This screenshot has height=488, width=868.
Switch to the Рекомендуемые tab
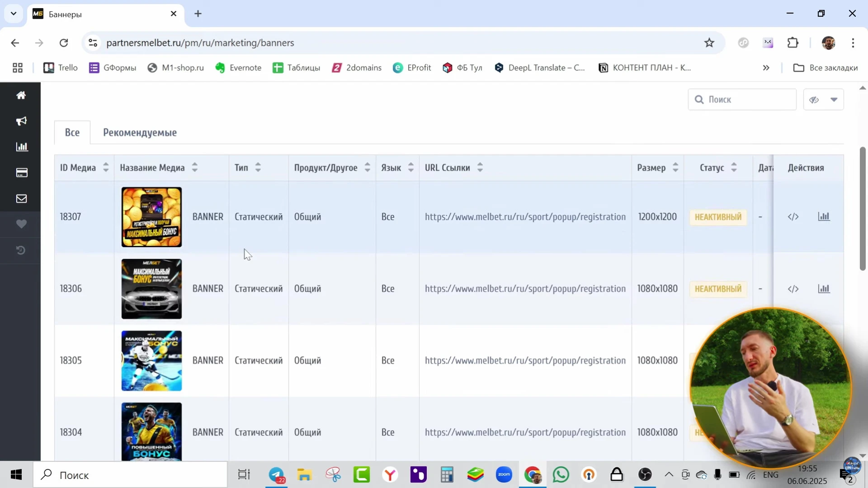[x=140, y=132]
